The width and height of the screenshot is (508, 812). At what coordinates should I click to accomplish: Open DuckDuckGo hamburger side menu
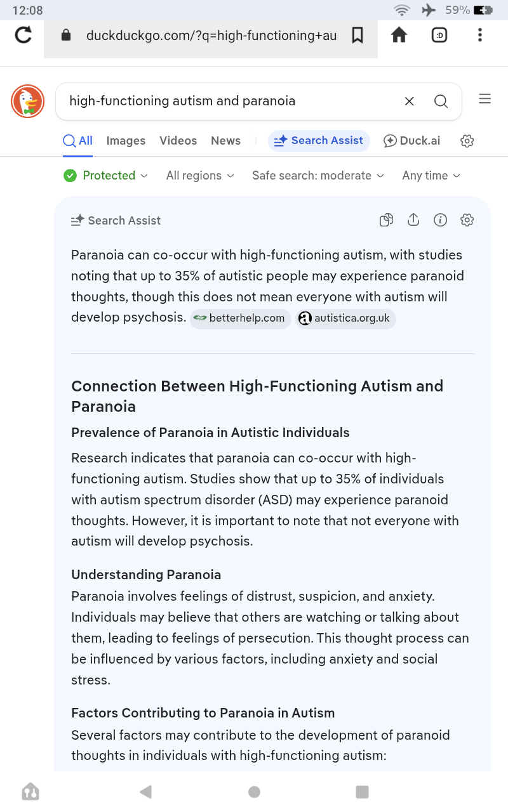tap(485, 99)
